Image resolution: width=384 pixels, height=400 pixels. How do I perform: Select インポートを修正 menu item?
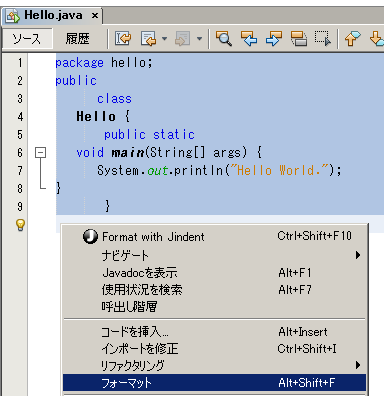click(x=215, y=349)
